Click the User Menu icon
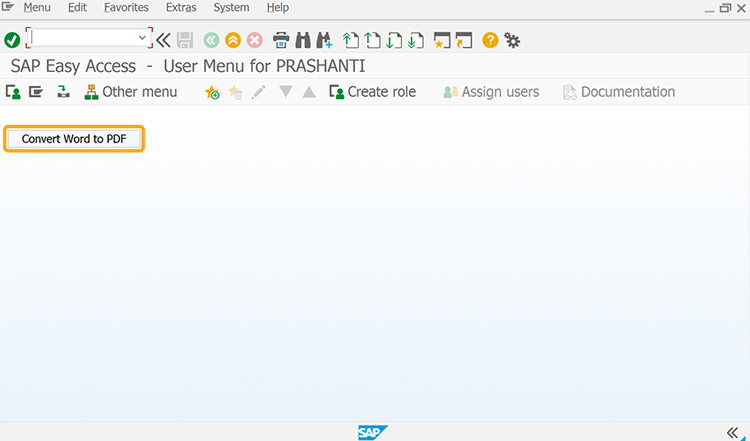Screen dimensions: 750x441 (13, 91)
